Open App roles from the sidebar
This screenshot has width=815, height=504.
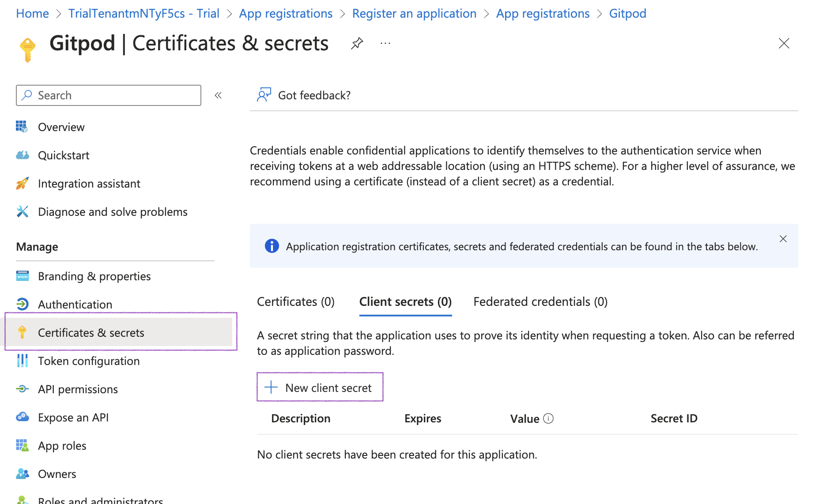[62, 446]
